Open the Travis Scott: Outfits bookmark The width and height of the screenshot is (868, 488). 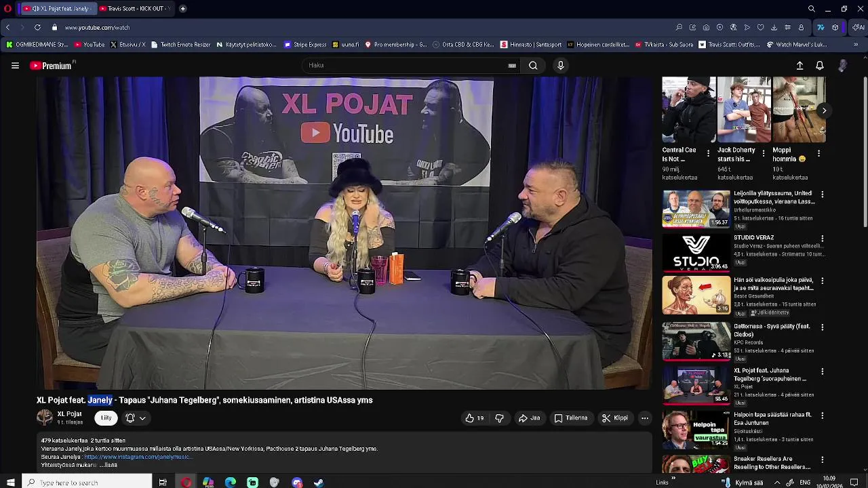click(x=730, y=45)
